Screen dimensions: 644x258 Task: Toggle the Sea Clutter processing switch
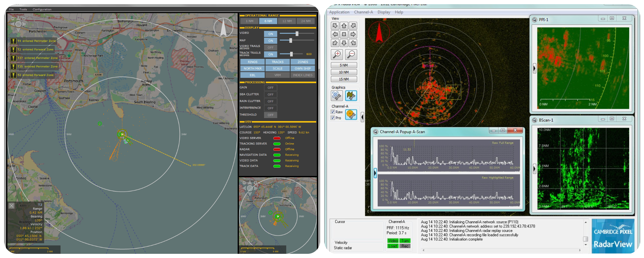point(270,95)
